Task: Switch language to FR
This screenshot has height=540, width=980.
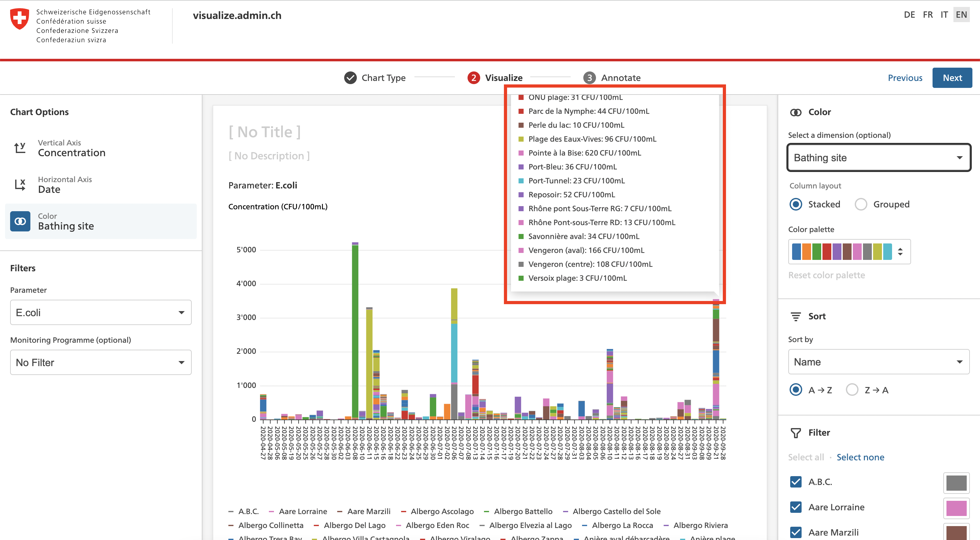Action: pyautogui.click(x=927, y=15)
